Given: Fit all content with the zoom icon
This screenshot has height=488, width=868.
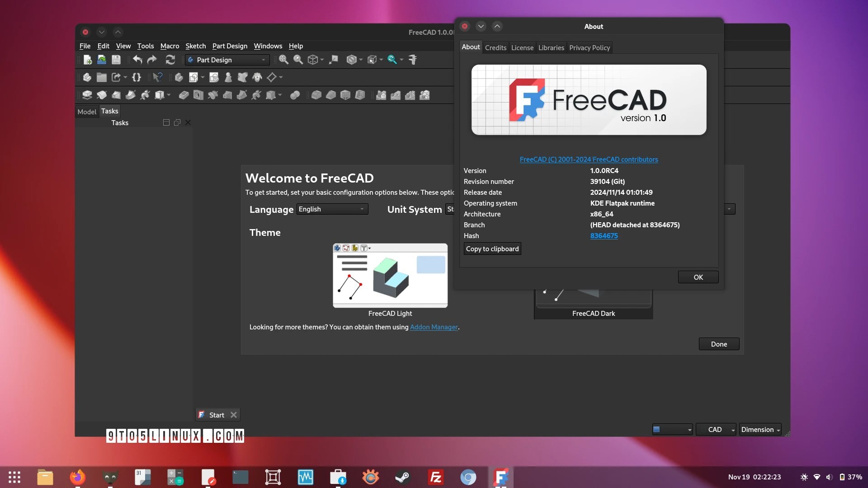Looking at the screenshot, I should click(283, 60).
